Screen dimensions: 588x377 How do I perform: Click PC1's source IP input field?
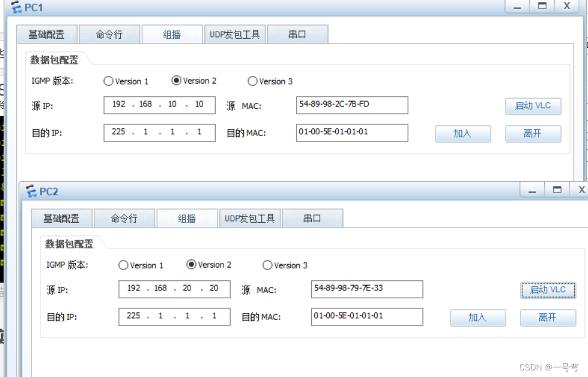pyautogui.click(x=159, y=105)
